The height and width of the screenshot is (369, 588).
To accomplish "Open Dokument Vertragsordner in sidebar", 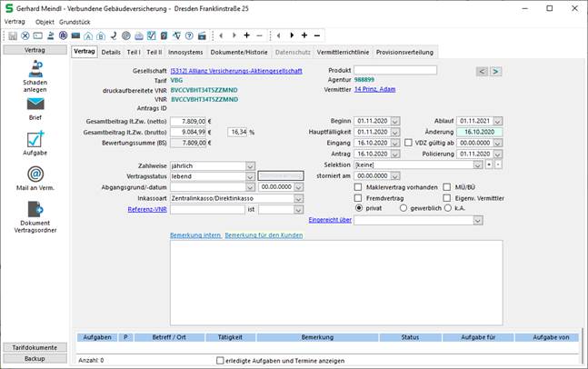I will (35, 210).
